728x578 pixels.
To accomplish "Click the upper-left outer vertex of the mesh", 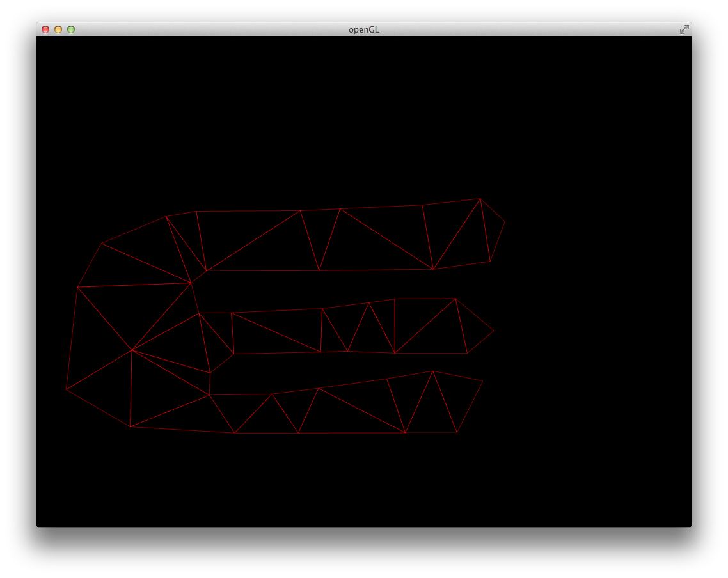I will pyautogui.click(x=102, y=244).
